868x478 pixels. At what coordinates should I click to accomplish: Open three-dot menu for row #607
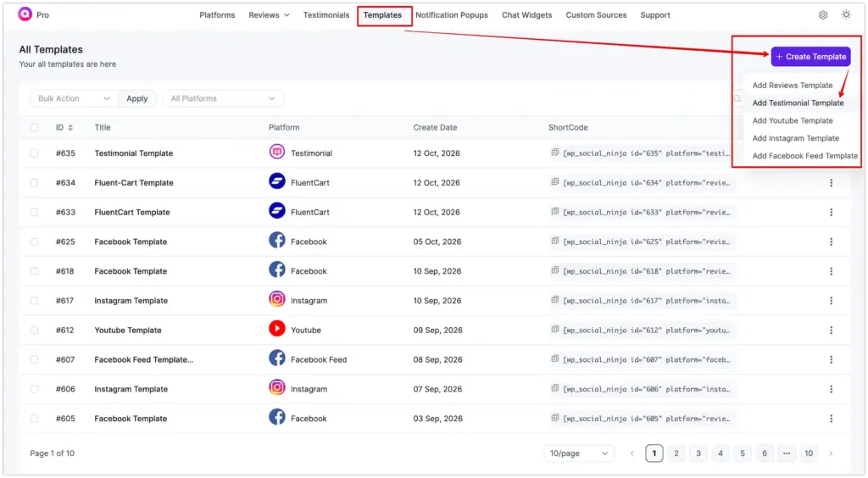831,359
